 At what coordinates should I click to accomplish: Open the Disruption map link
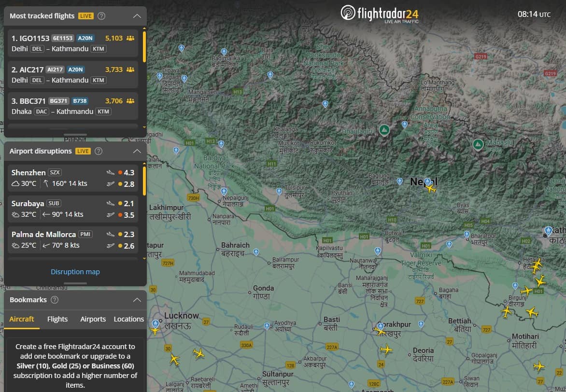(x=75, y=272)
